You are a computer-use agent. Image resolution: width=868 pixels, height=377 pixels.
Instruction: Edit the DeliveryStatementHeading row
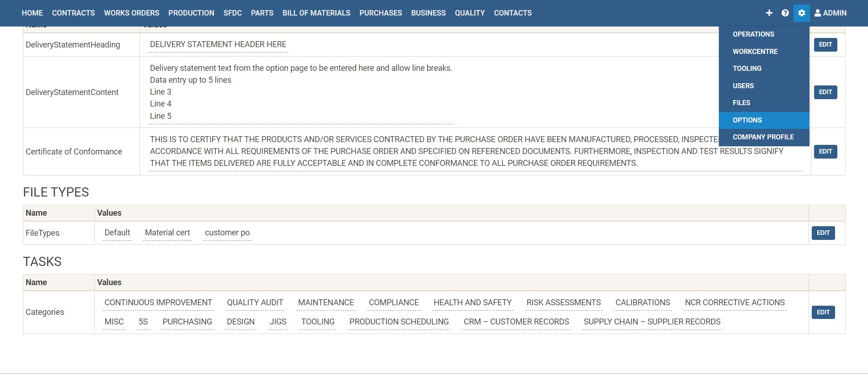coord(825,45)
